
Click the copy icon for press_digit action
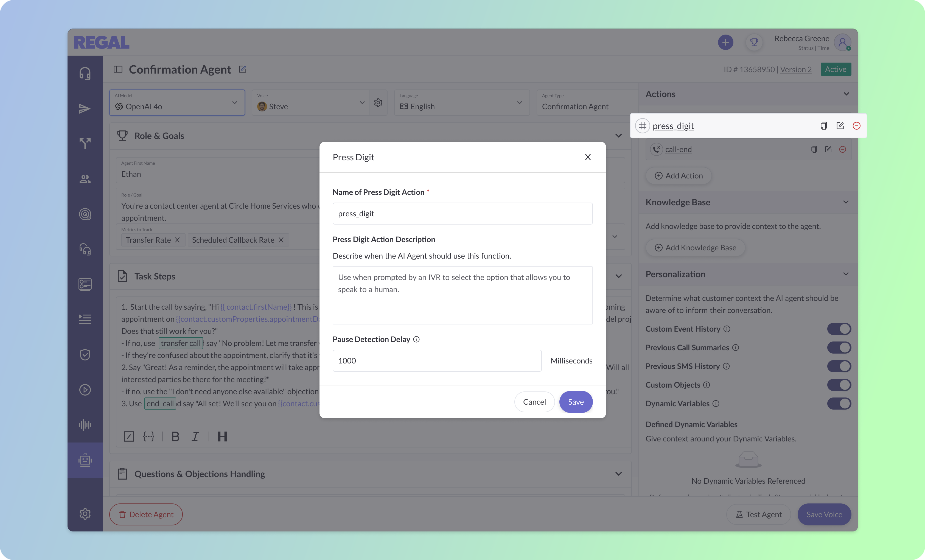(x=824, y=126)
